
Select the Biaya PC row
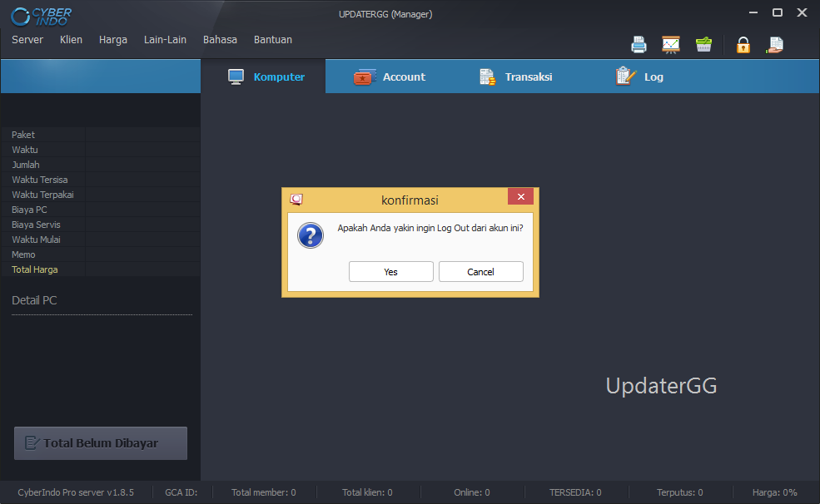(101, 210)
